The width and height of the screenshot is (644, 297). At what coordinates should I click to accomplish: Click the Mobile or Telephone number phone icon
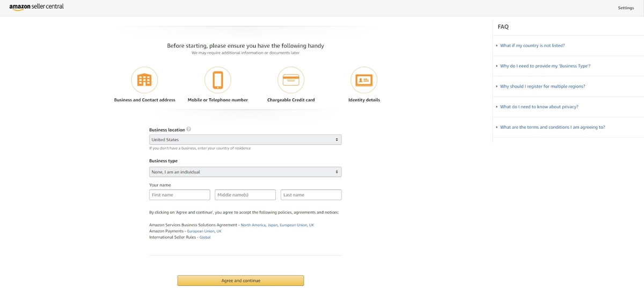[218, 80]
